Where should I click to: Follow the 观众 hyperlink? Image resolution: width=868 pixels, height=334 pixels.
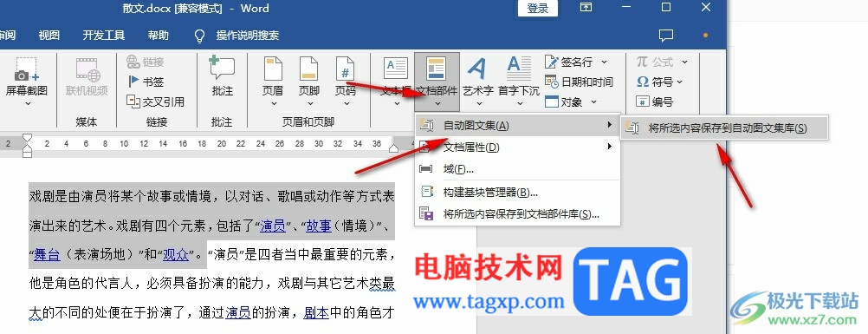[176, 255]
